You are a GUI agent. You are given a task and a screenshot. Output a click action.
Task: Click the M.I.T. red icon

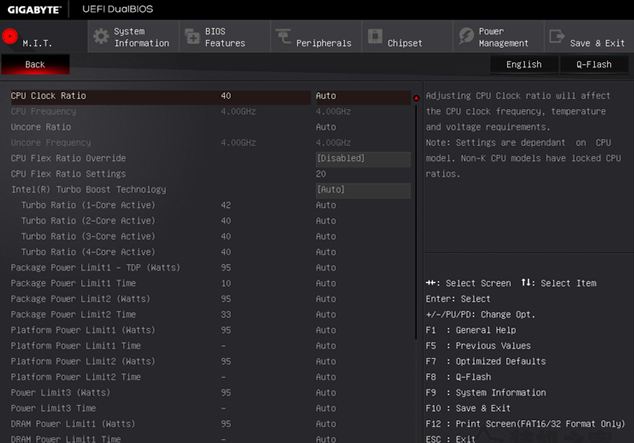point(11,36)
